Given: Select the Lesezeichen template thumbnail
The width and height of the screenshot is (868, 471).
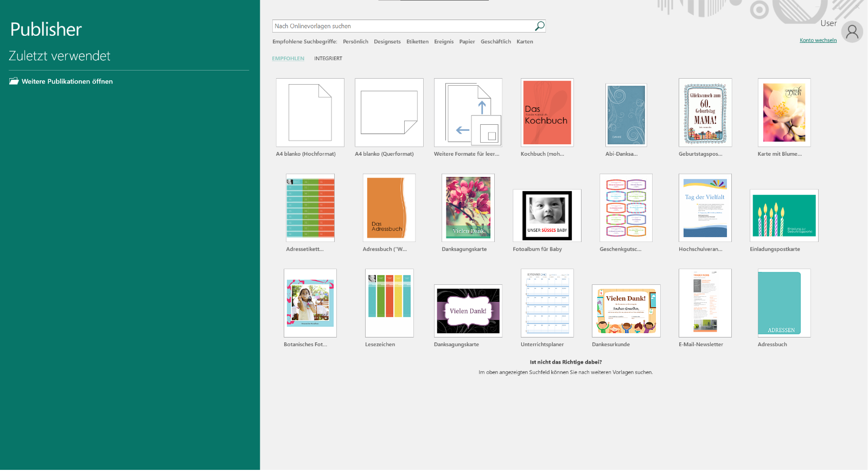Looking at the screenshot, I should [x=390, y=303].
